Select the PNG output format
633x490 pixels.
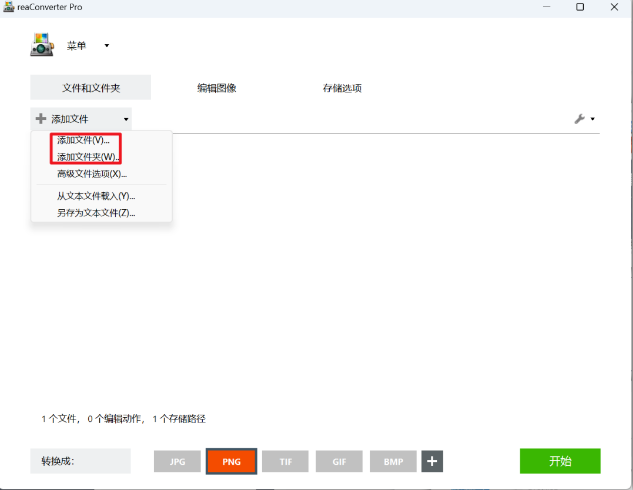click(x=232, y=462)
